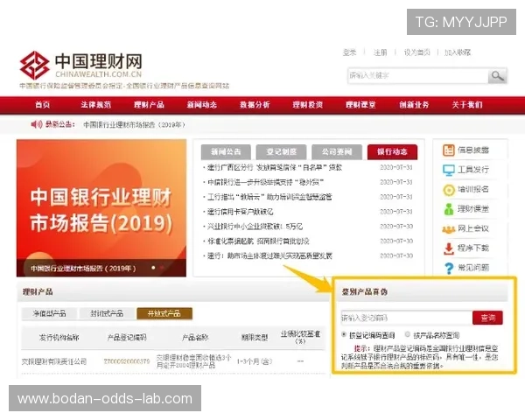Click the 最新公告 speaker icon
The height and width of the screenshot is (420, 525).
pos(37,124)
